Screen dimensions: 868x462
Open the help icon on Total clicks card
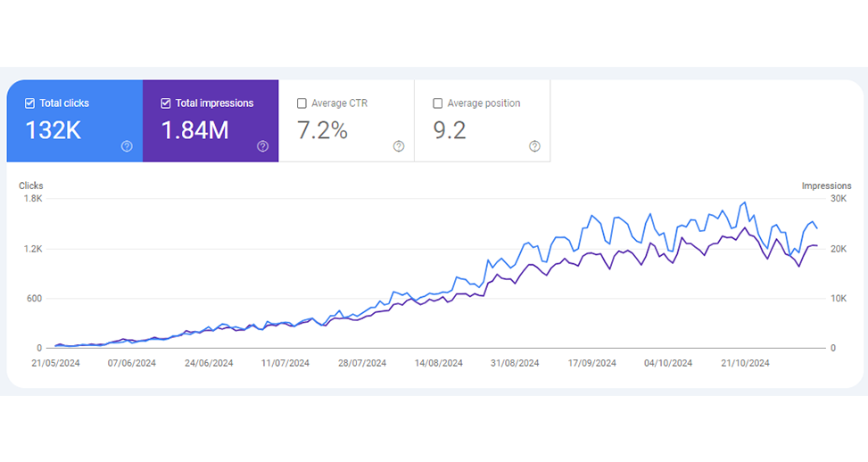127,146
